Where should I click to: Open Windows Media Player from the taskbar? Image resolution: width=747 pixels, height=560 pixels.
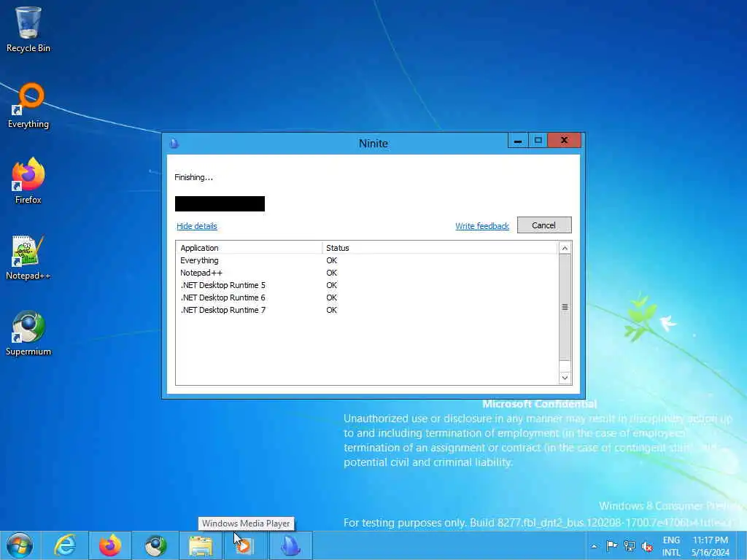[x=246, y=545]
